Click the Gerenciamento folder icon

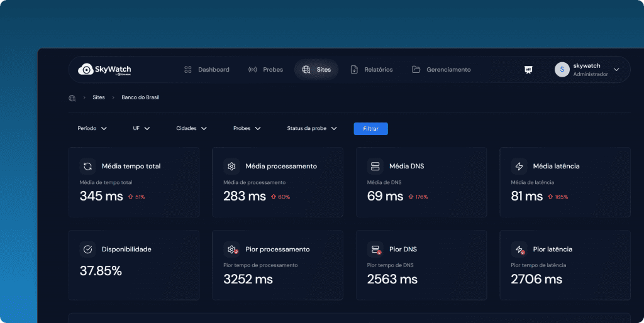pyautogui.click(x=416, y=70)
